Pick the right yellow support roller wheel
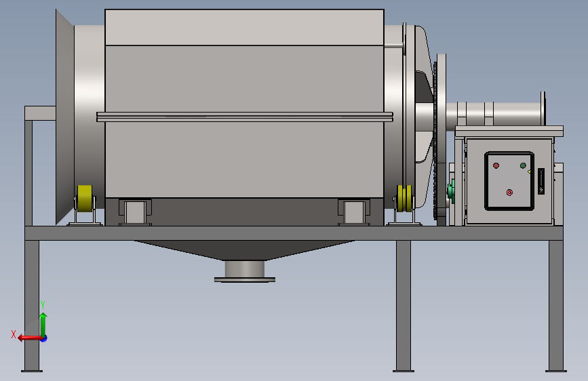 pyautogui.click(x=404, y=199)
